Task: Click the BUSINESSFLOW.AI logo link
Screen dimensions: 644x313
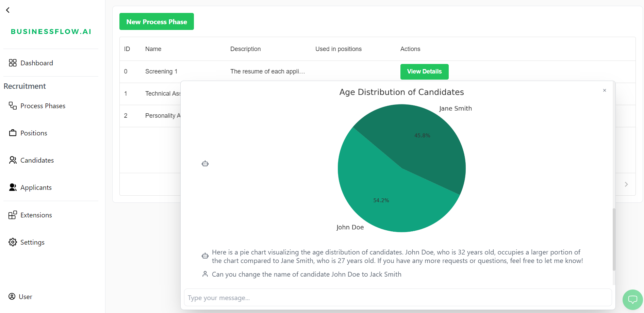Action: pyautogui.click(x=51, y=32)
